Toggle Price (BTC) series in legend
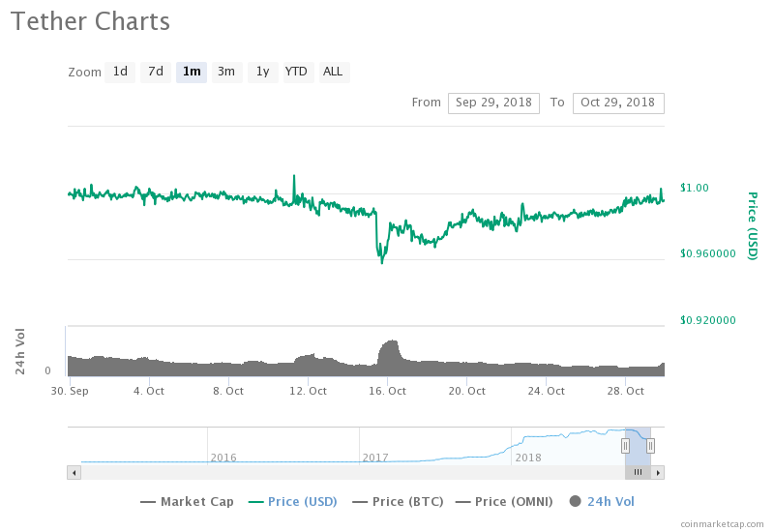Viewport: 774px width, 532px height. [x=398, y=502]
